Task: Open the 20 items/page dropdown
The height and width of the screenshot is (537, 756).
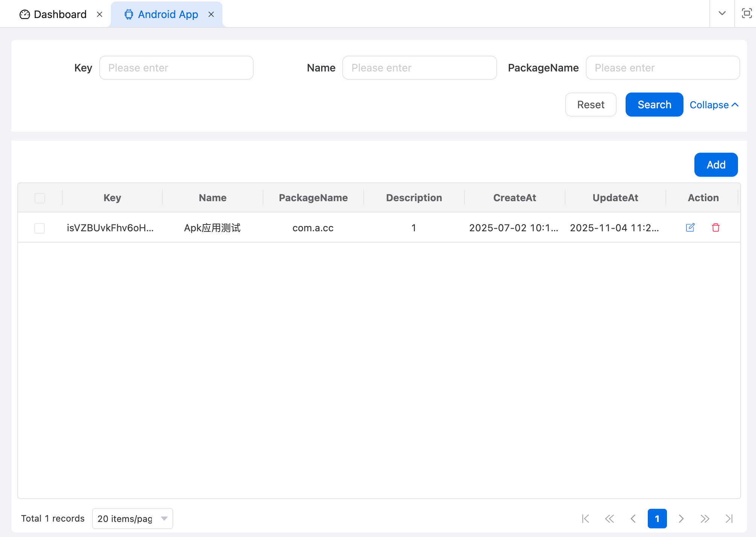Action: pyautogui.click(x=132, y=519)
